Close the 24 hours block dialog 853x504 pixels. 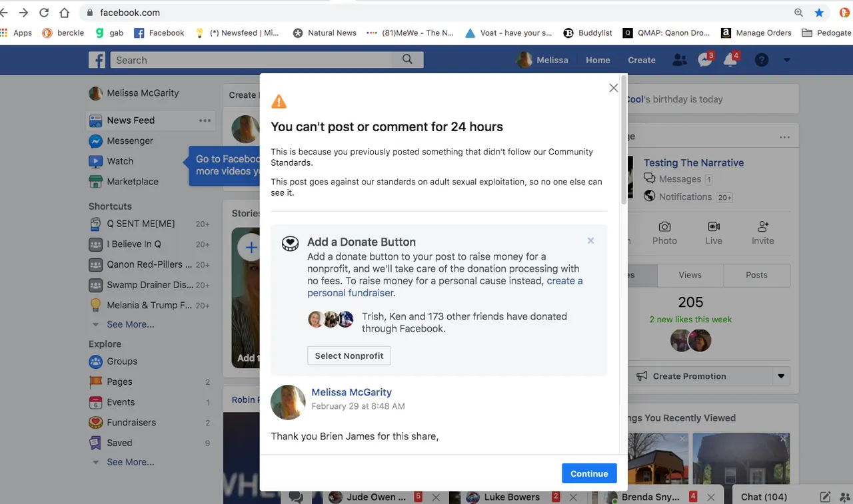click(614, 88)
